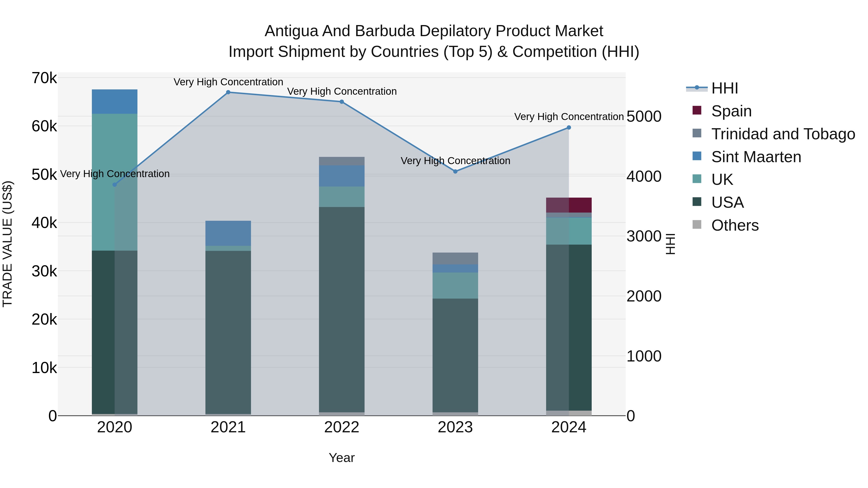Click the HHI line marker for 2020
This screenshot has height=488, width=868.
[115, 185]
